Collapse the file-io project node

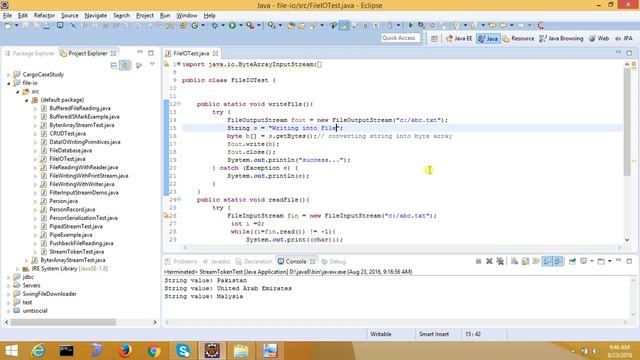pyautogui.click(x=9, y=83)
